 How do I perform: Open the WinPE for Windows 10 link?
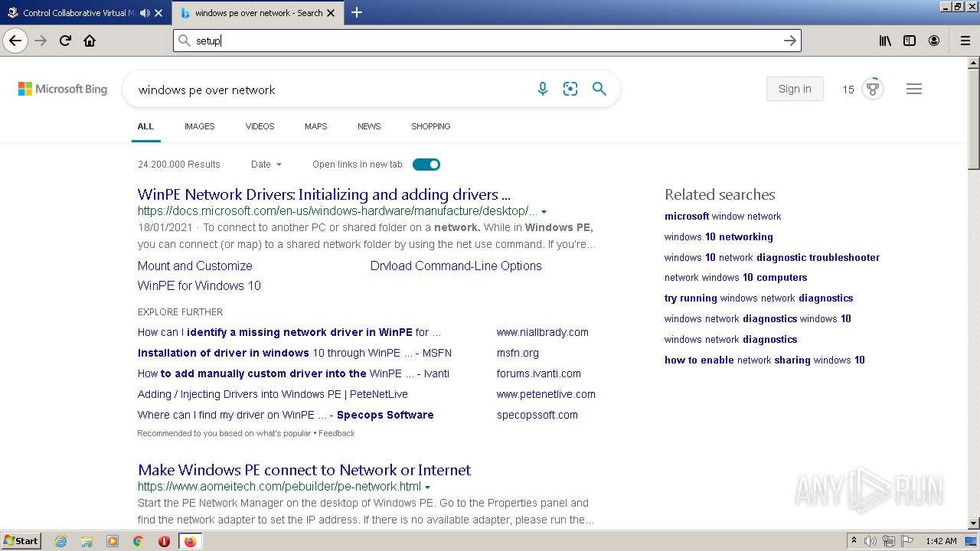coord(199,285)
